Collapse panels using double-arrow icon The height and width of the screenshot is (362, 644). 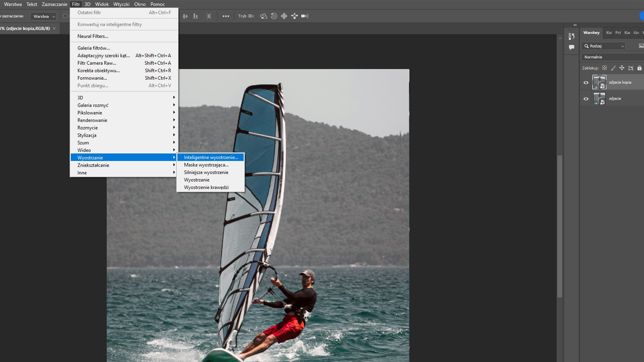coord(575,25)
